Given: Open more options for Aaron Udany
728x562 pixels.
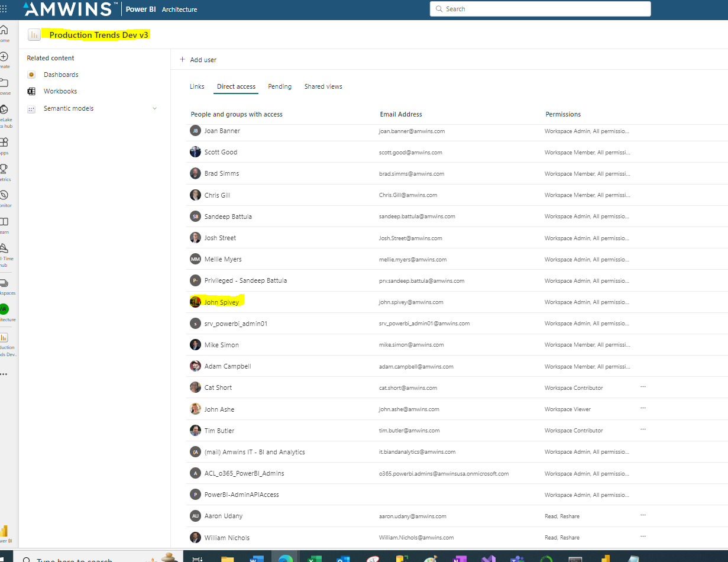Looking at the screenshot, I should click(x=643, y=515).
